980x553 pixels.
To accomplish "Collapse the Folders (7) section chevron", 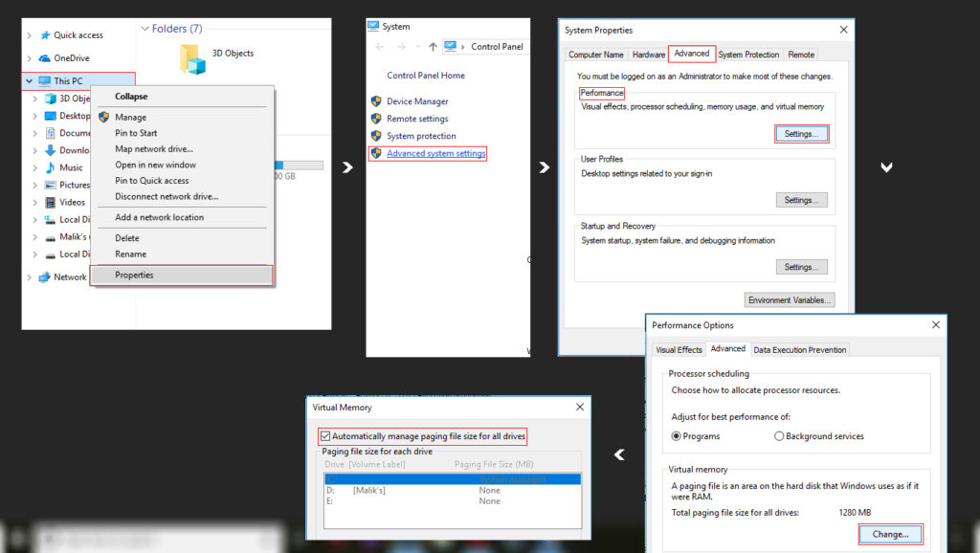I will (145, 29).
